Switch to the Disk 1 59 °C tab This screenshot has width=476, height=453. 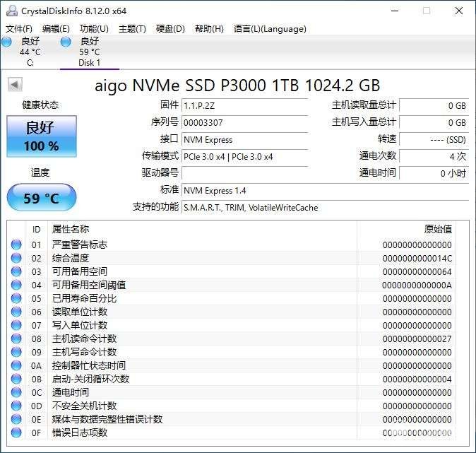(x=90, y=52)
